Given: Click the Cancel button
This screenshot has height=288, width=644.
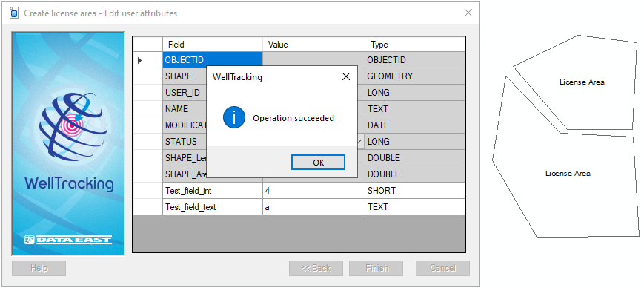Looking at the screenshot, I should pos(442,268).
